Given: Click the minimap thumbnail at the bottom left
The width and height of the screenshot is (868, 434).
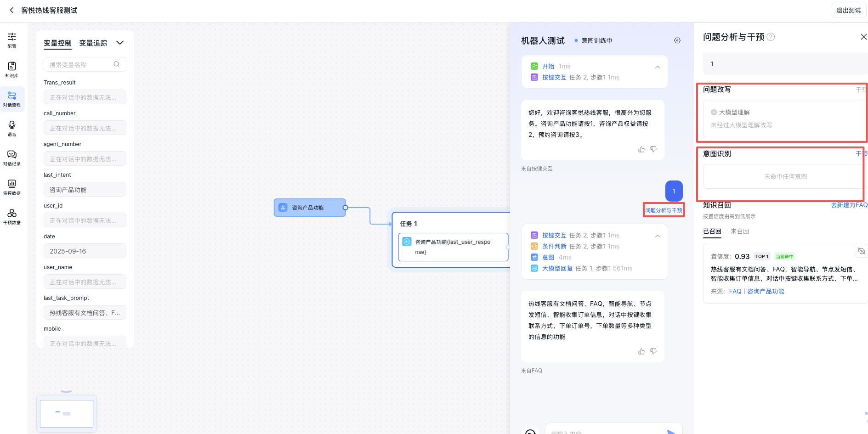Looking at the screenshot, I should coord(66,413).
